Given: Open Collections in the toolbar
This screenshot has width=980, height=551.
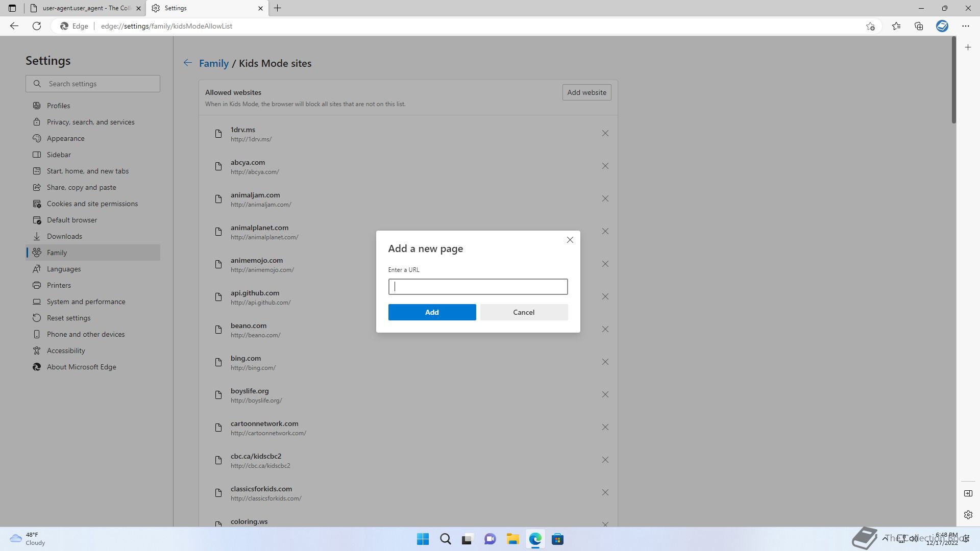Looking at the screenshot, I should point(919,26).
